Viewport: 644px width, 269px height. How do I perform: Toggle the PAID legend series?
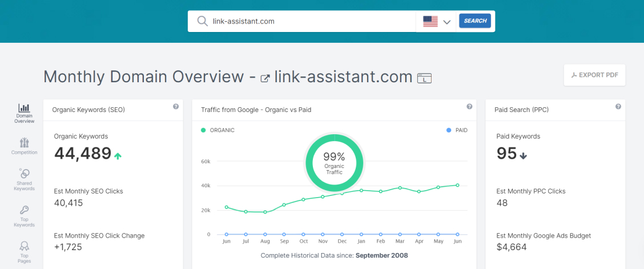click(x=457, y=130)
